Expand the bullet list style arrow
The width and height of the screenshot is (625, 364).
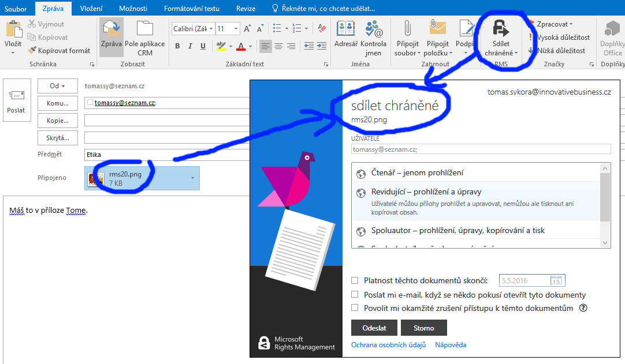[x=287, y=29]
